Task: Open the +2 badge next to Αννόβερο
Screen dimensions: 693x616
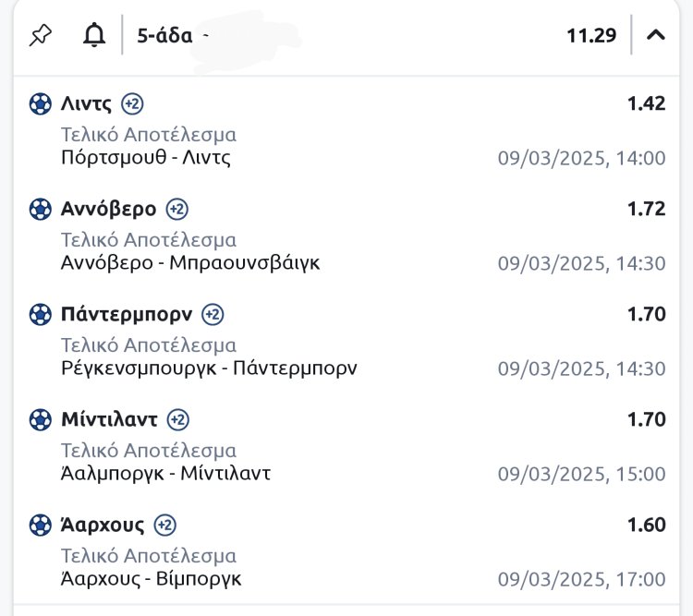Action: pyautogui.click(x=177, y=210)
